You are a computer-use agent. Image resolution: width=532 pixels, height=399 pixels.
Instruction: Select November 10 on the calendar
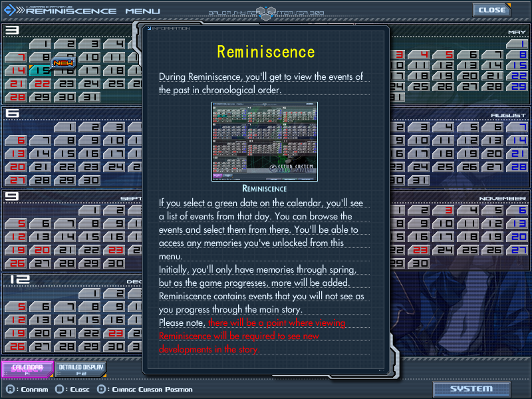click(x=443, y=223)
